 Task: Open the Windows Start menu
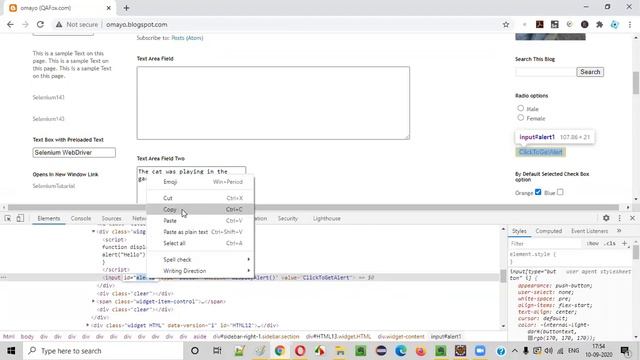[11, 351]
